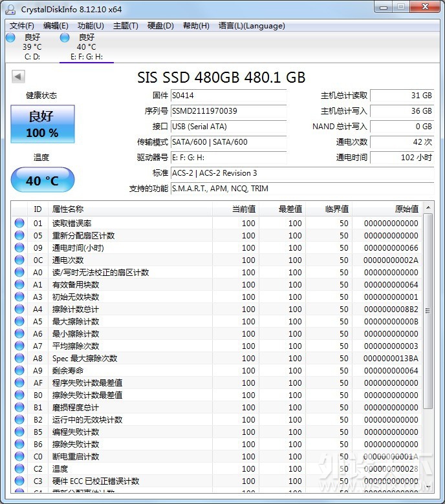Click status orb for B1 磨损程度总计
The image size is (445, 504).
tap(19, 407)
